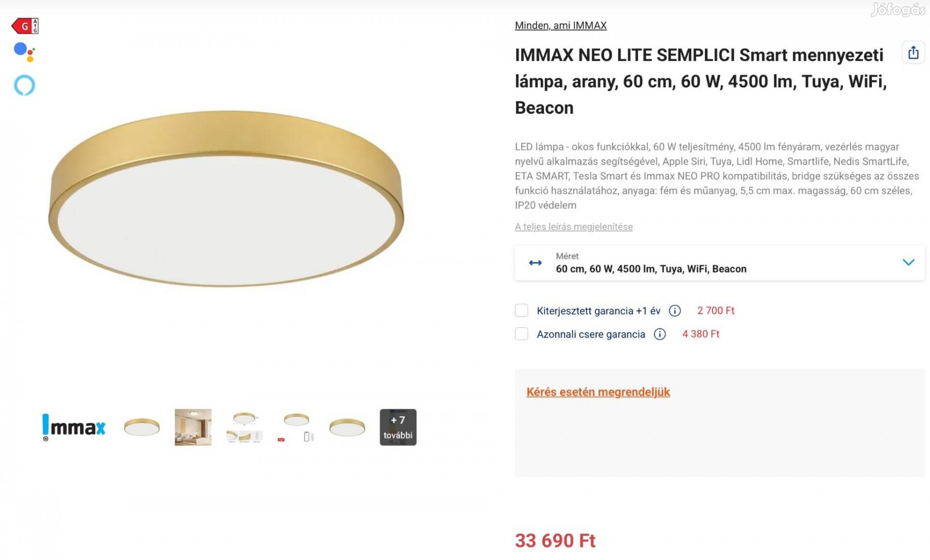Open info icon for Azonnali csere garancia
This screenshot has width=930, height=560.
[660, 334]
